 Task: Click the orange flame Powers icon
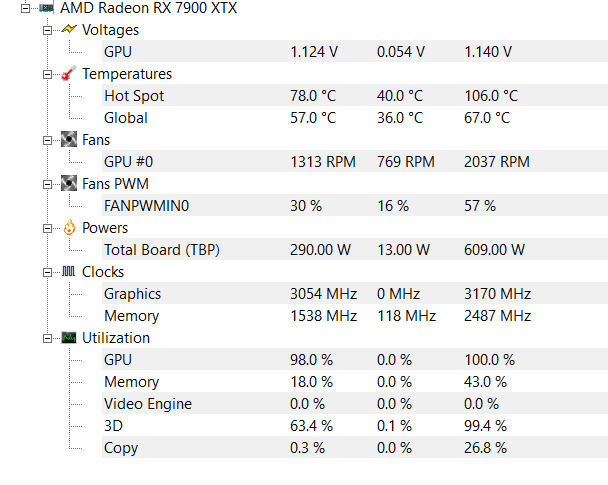(69, 227)
